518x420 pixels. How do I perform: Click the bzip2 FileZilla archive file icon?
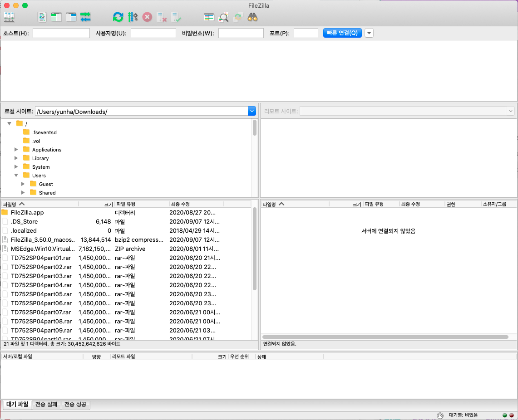click(5, 239)
